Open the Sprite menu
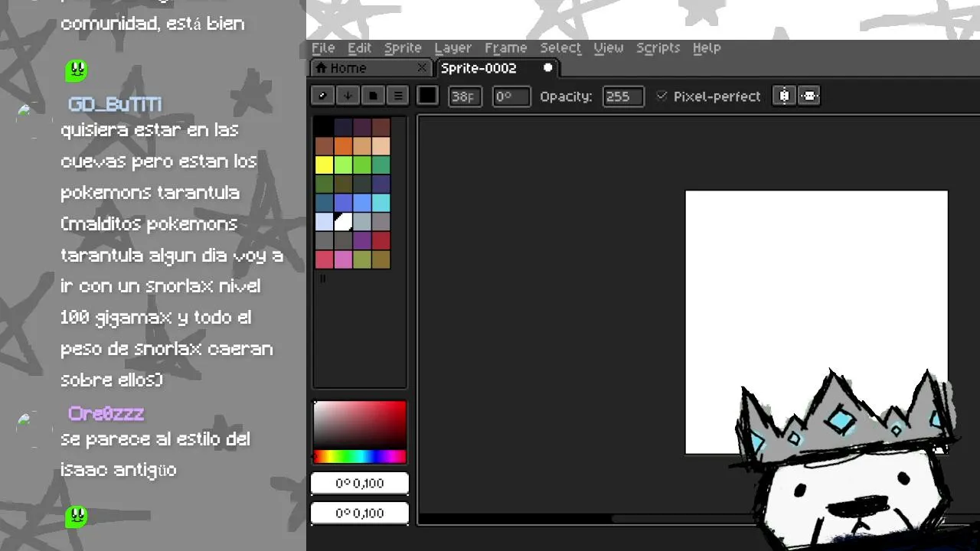 pos(403,47)
